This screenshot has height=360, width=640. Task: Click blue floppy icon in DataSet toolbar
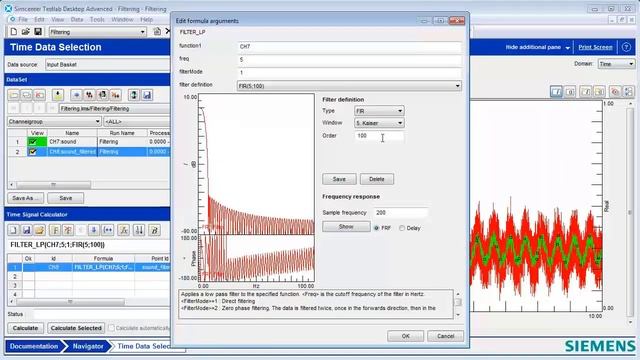click(x=147, y=95)
